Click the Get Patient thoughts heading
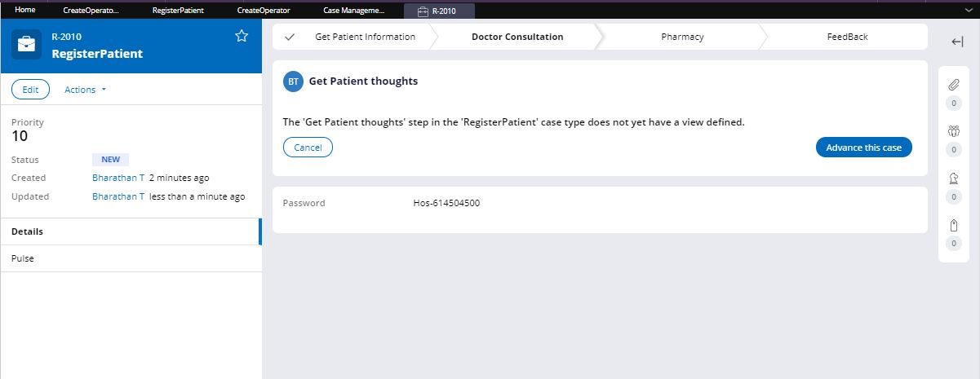The width and height of the screenshot is (980, 379). pyautogui.click(x=363, y=82)
